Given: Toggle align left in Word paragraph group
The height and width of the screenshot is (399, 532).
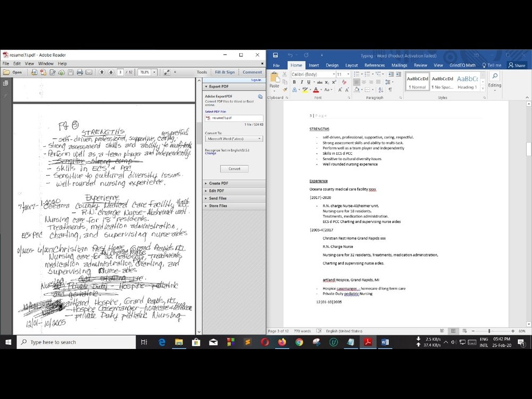Looking at the screenshot, I should (356, 82).
